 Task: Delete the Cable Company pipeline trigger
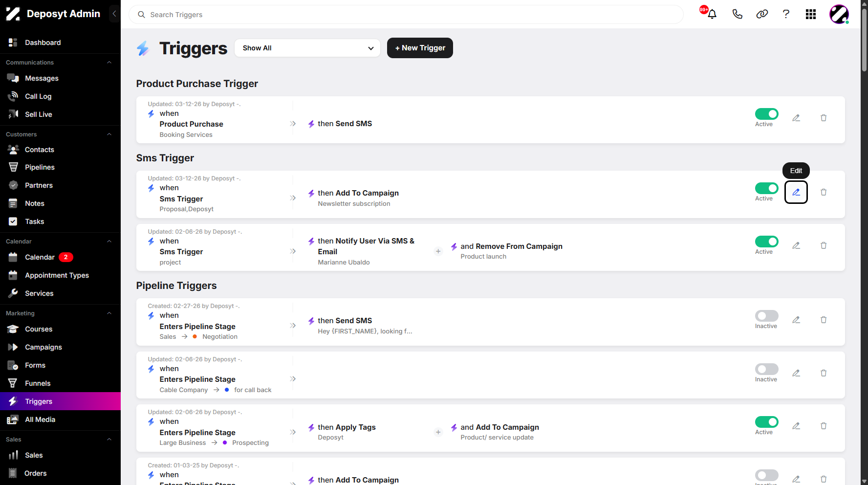point(824,373)
